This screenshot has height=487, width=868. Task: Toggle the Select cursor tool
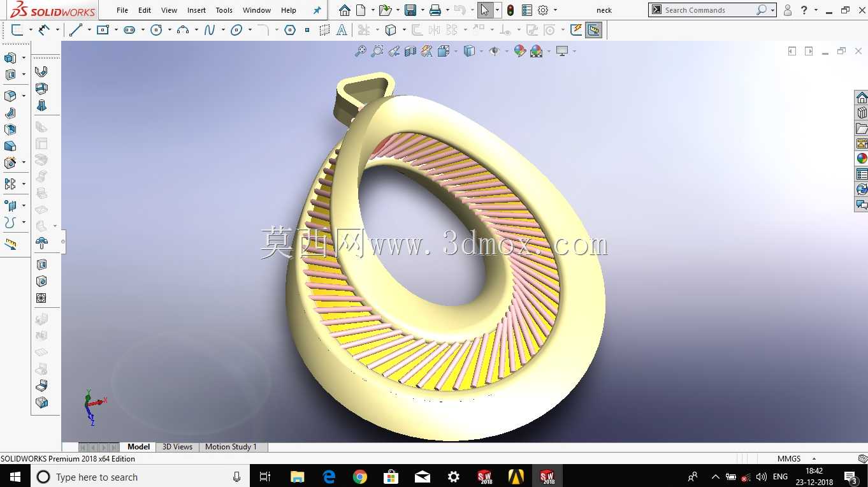point(485,10)
